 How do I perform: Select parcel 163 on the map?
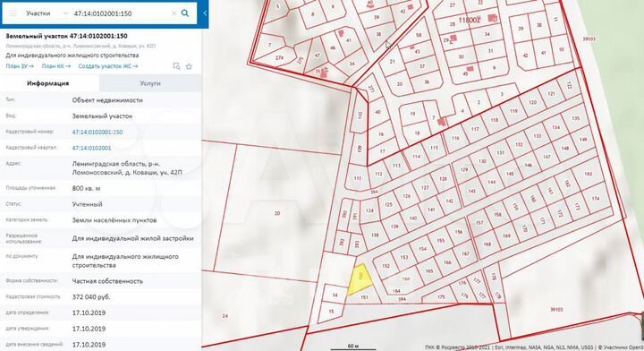point(589,174)
